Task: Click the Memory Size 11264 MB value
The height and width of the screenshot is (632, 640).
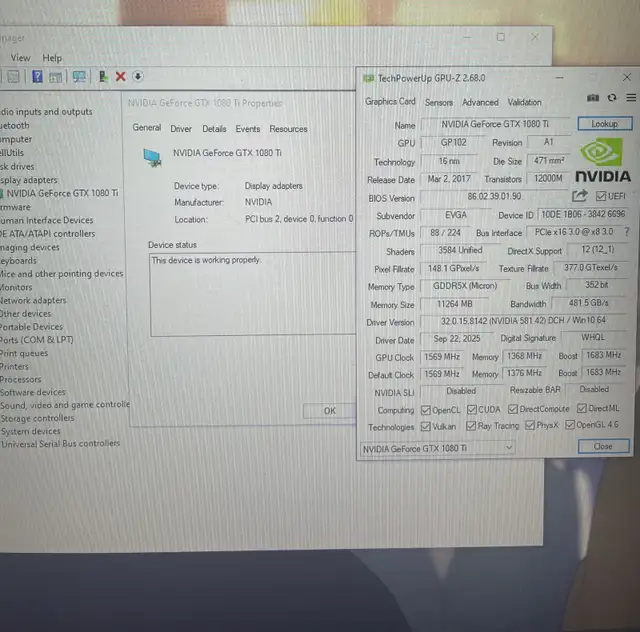Action: tap(454, 304)
